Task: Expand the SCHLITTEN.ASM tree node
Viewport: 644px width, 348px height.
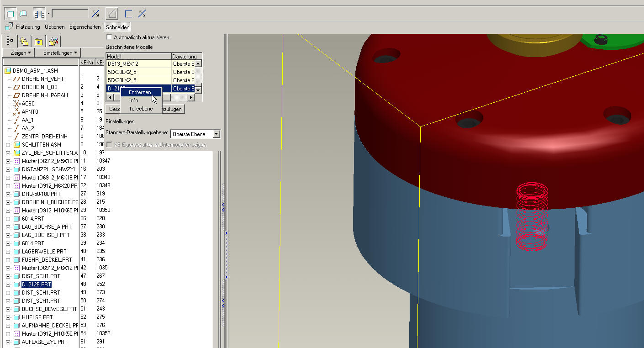Action: pyautogui.click(x=8, y=145)
